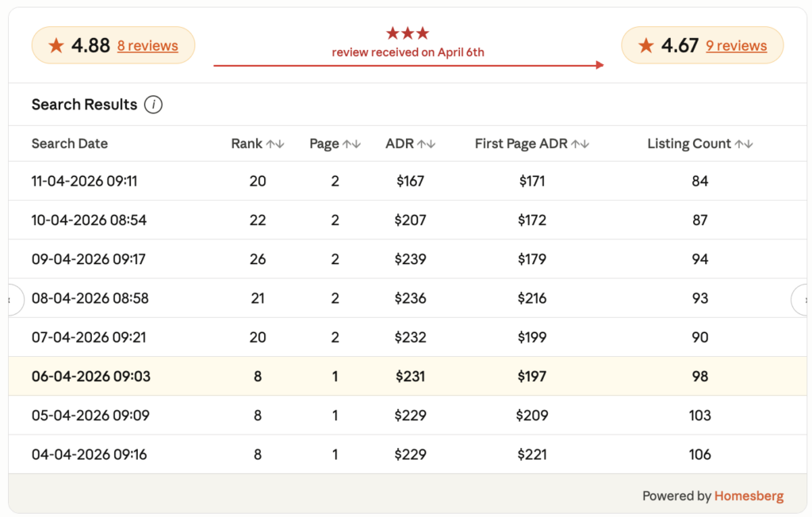
Task: Click Listing Count value 84
Action: point(699,181)
